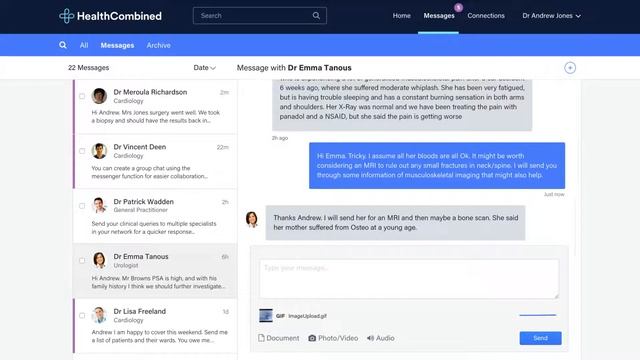
Task: Send the message
Action: pyautogui.click(x=540, y=338)
